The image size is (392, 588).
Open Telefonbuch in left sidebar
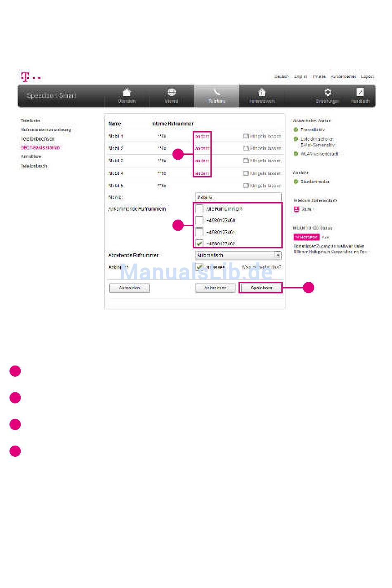pyautogui.click(x=34, y=166)
